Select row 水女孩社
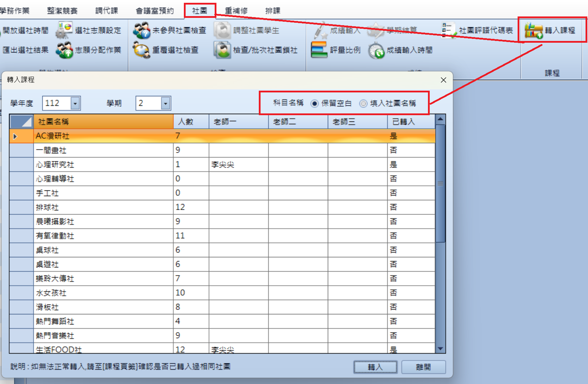The width and height of the screenshot is (588, 384). (x=222, y=293)
